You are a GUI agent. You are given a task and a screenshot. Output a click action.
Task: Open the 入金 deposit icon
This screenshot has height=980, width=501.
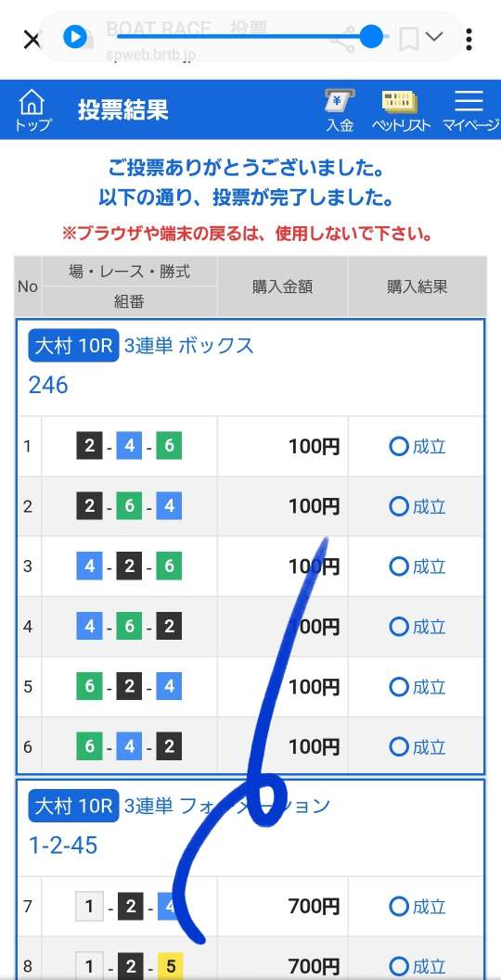(x=340, y=110)
